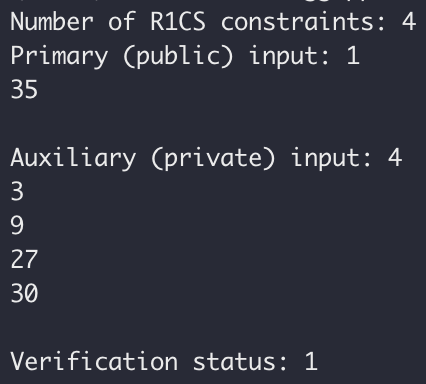Click the word 'R1CS' in first line
This screenshot has width=426, height=384.
(x=178, y=22)
